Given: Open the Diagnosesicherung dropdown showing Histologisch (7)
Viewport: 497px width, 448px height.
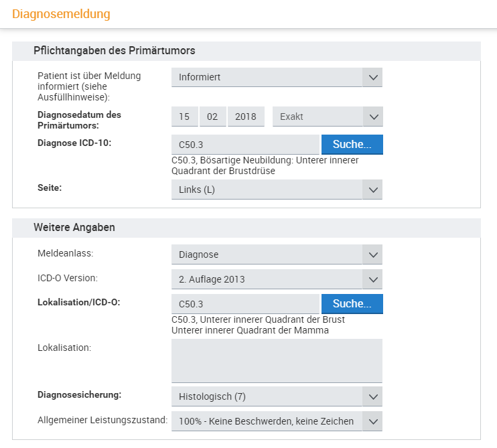Looking at the screenshot, I should point(277,396).
